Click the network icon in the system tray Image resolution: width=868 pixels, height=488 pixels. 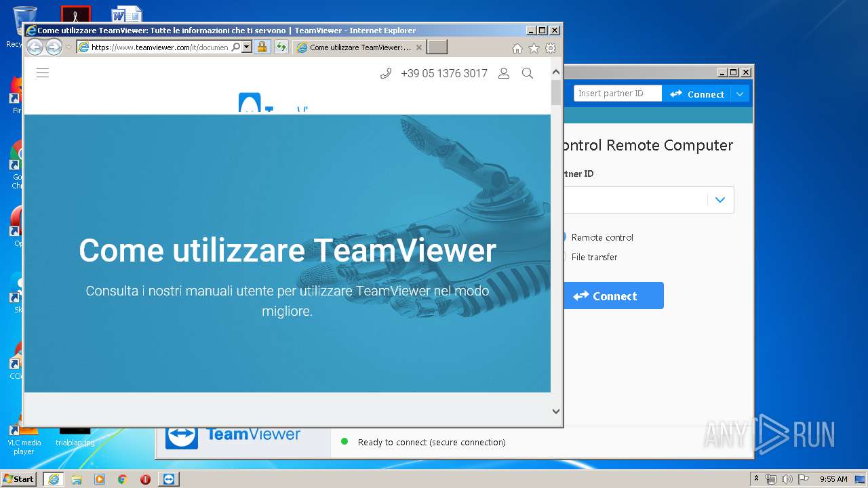(771, 479)
